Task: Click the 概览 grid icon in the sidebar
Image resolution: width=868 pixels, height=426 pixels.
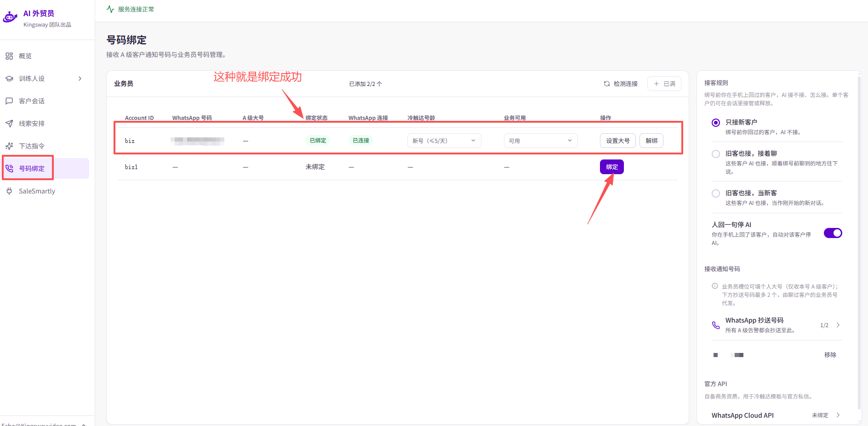Action: coord(9,56)
